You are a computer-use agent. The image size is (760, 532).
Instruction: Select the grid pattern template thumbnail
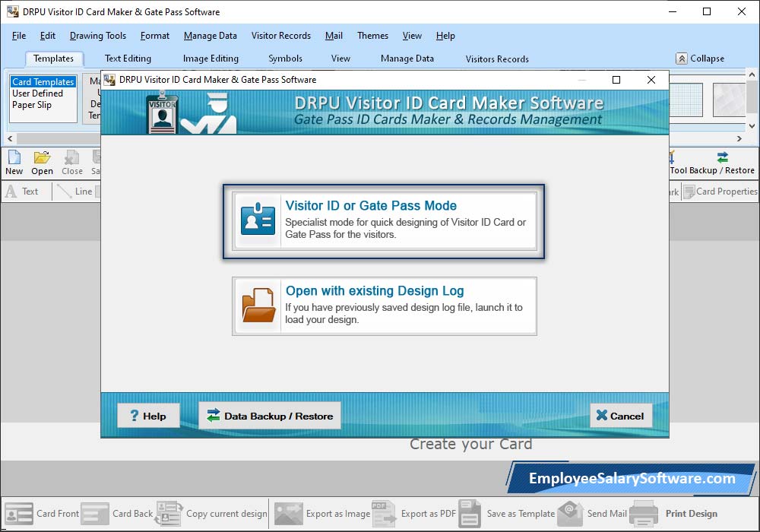click(686, 100)
